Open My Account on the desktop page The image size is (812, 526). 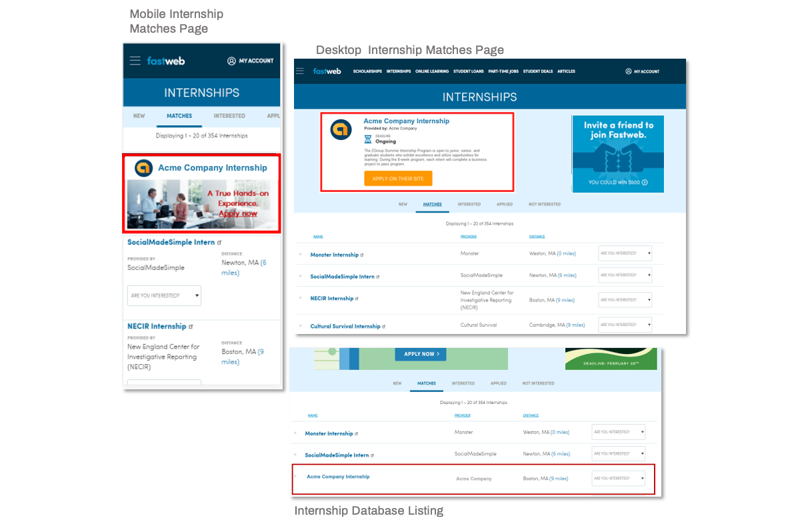(x=642, y=71)
